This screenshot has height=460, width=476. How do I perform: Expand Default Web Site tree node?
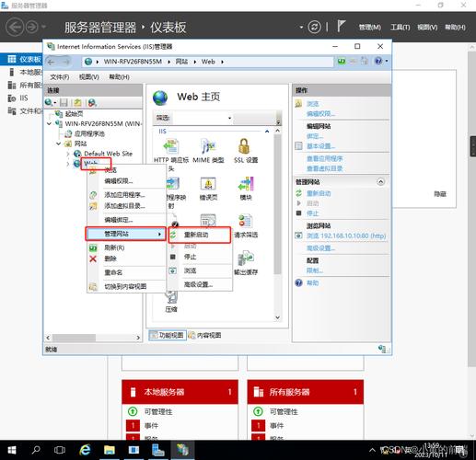(x=68, y=154)
